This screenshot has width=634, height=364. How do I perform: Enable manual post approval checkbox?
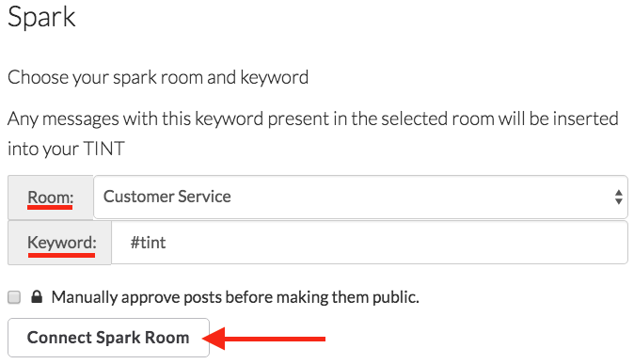point(14,297)
